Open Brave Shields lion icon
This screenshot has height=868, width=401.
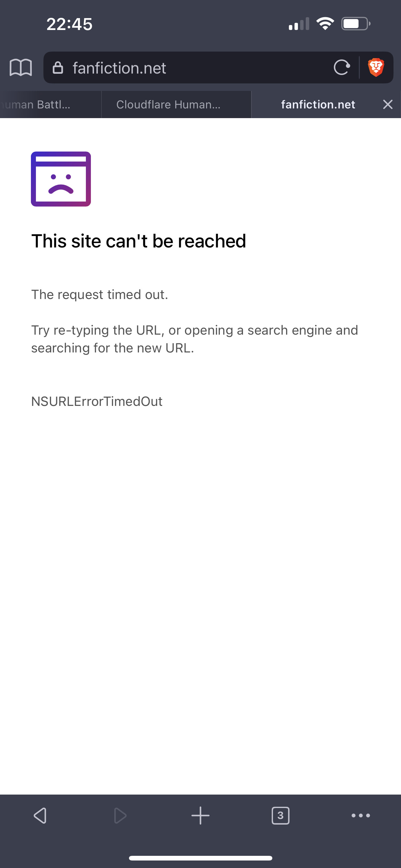[x=376, y=67]
